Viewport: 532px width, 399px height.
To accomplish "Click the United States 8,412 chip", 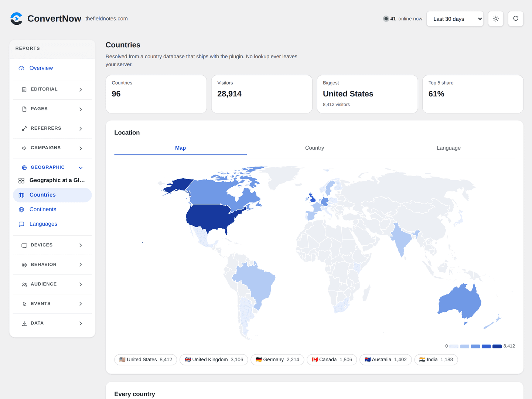I will 146,359.
